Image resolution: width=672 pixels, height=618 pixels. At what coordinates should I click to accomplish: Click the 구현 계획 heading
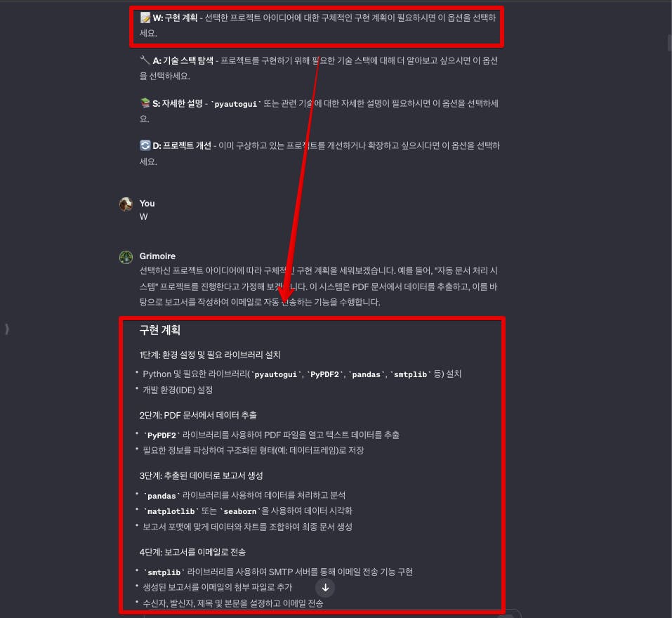pyautogui.click(x=160, y=330)
